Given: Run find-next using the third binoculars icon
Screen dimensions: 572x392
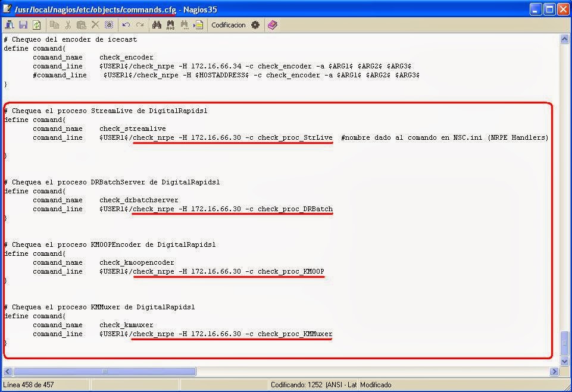Looking at the screenshot, I should pos(186,25).
